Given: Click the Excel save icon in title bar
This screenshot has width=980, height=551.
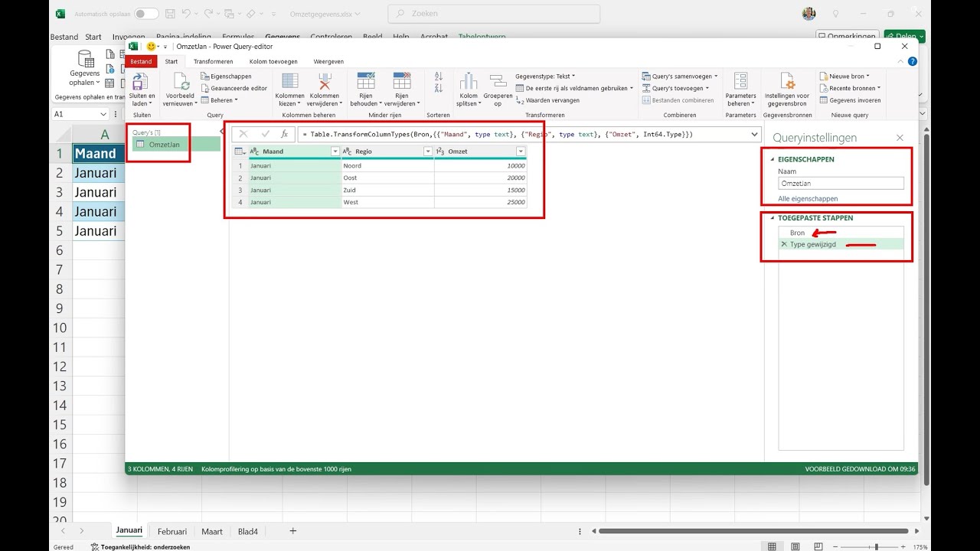Looking at the screenshot, I should click(x=169, y=14).
